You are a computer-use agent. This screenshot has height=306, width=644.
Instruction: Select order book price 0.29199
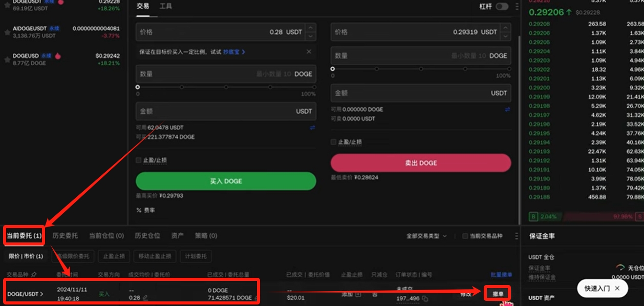click(x=539, y=97)
